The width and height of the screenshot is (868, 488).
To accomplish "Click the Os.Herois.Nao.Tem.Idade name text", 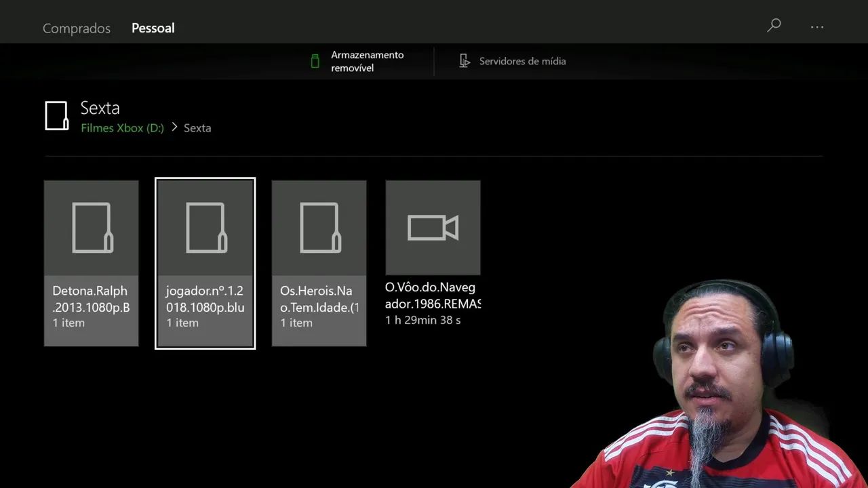I will click(x=319, y=299).
